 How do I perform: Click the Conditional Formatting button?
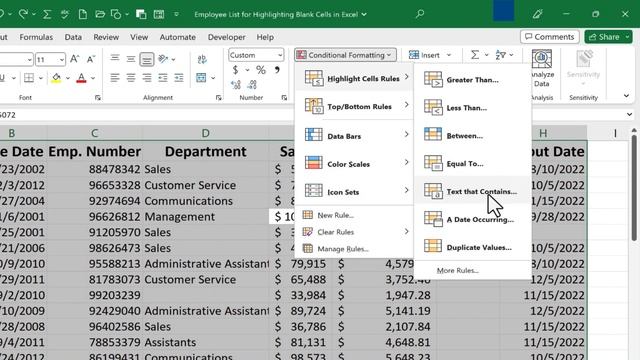[x=345, y=55]
